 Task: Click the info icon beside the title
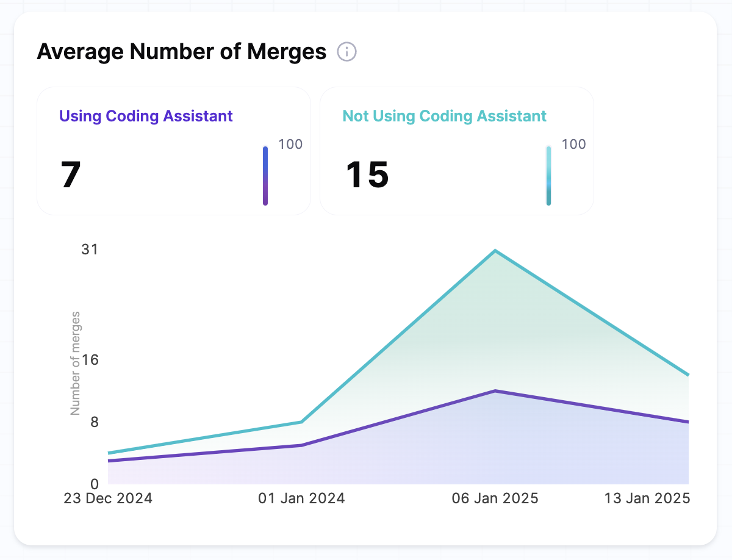coord(346,52)
